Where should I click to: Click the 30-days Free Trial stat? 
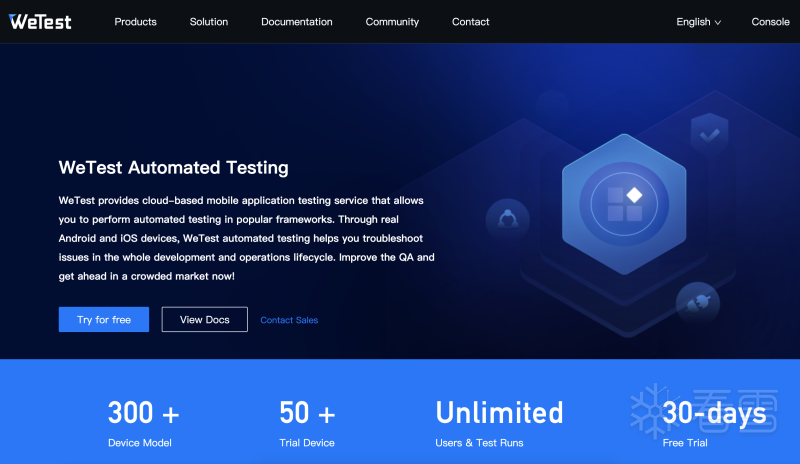click(x=714, y=423)
